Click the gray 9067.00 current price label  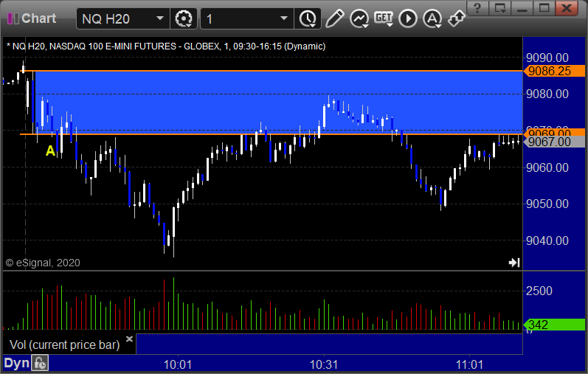tap(554, 142)
